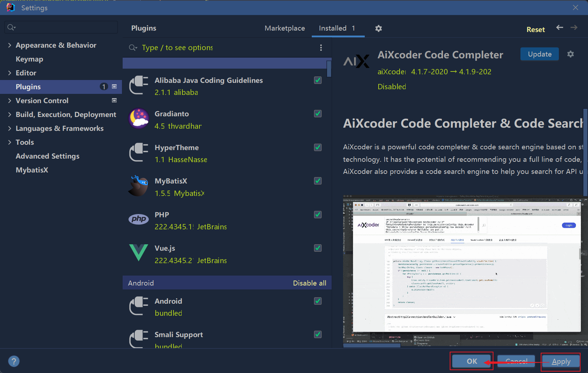The image size is (588, 373).
Task: Click the AiXcoder Code Completer title
Action: (x=440, y=55)
